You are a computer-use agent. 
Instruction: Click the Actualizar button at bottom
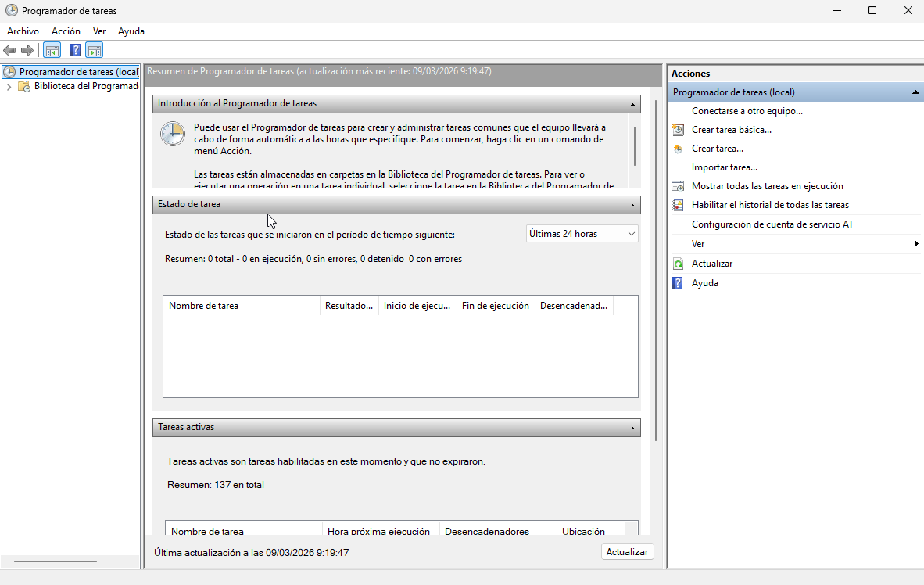click(627, 552)
